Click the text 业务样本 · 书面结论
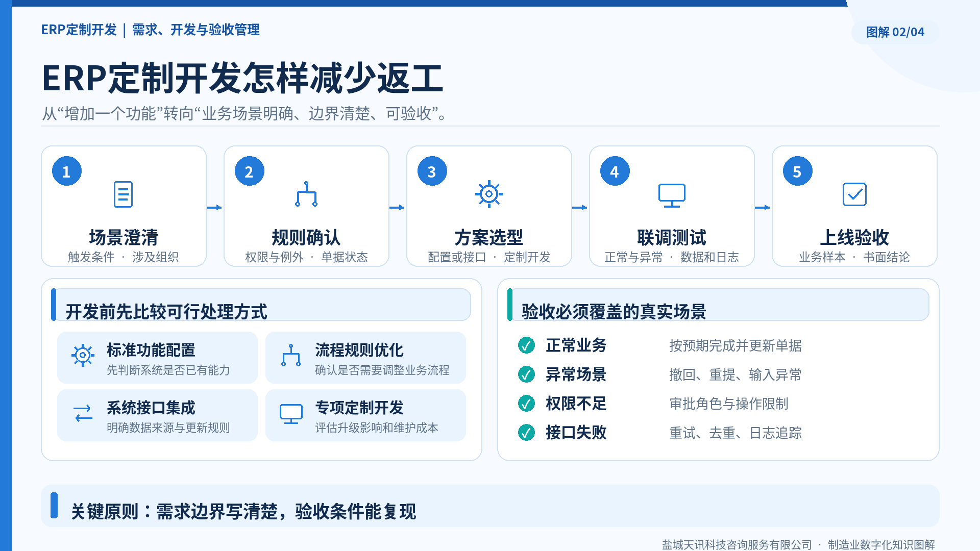This screenshot has width=980, height=551. [x=854, y=257]
